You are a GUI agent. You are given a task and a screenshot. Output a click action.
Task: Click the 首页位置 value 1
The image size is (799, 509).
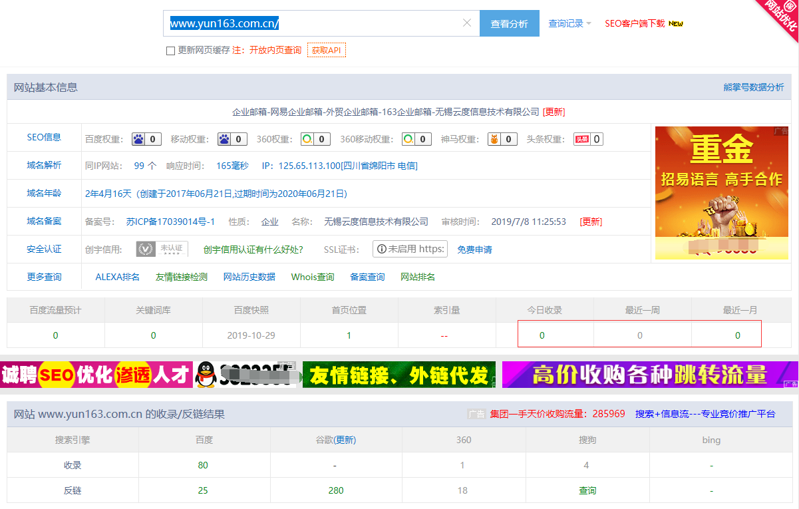click(x=349, y=336)
